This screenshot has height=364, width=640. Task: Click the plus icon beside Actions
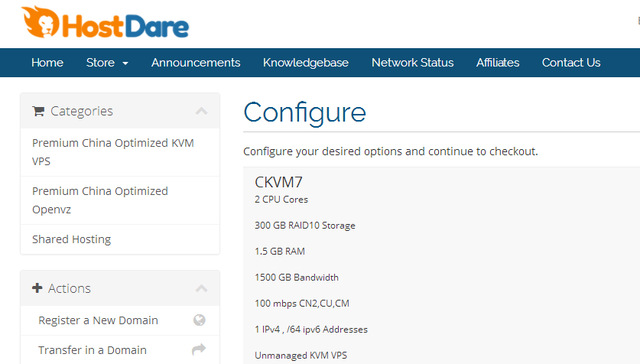click(x=37, y=288)
